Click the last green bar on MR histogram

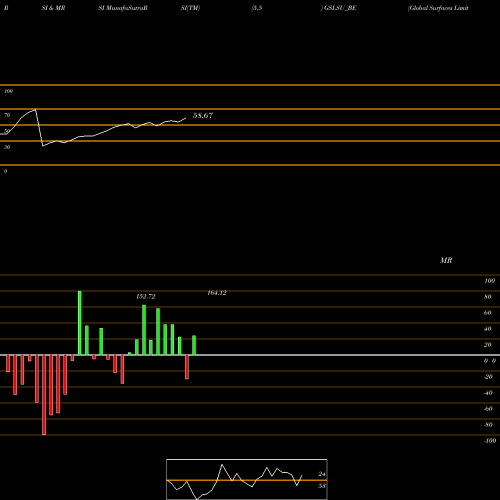tap(194, 345)
